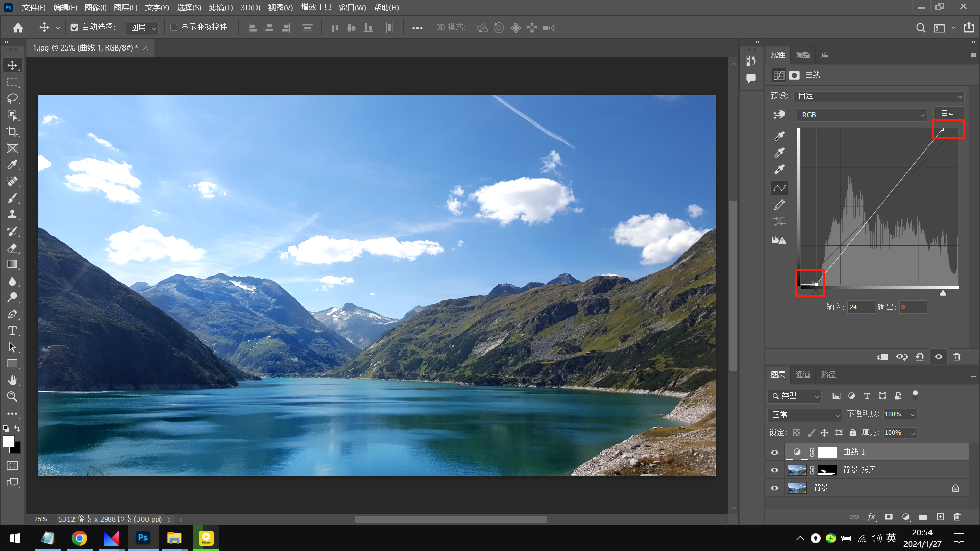Open the Move tool preset dropdown arrow
Screen dimensions: 980x551
coord(58,28)
